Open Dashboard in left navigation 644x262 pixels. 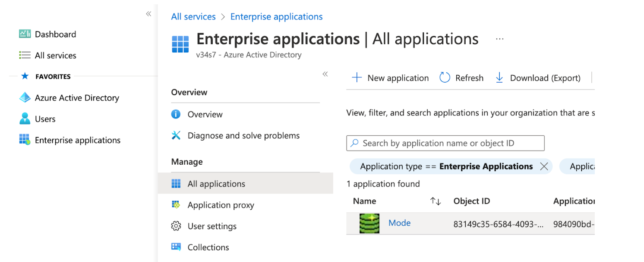click(55, 34)
